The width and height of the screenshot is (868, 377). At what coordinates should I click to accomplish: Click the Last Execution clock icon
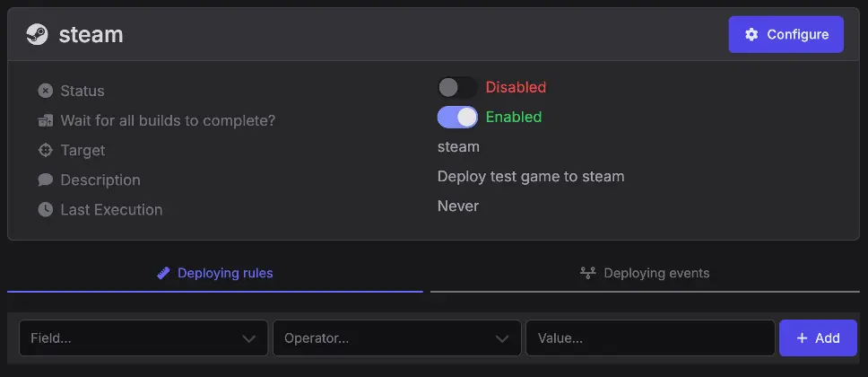coord(46,209)
